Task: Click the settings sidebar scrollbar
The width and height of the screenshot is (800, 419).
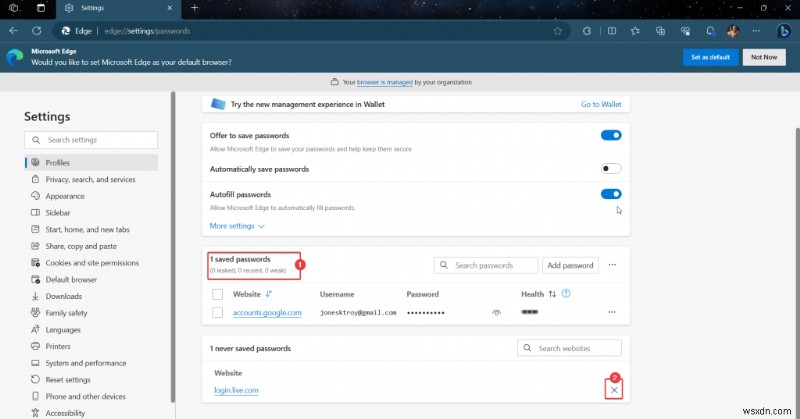Action: [173, 248]
